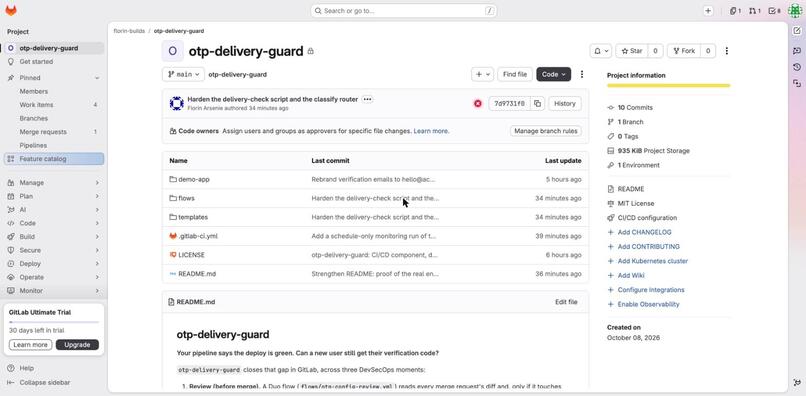Click the Find file button
Image resolution: width=806 pixels, height=396 pixels.
515,74
